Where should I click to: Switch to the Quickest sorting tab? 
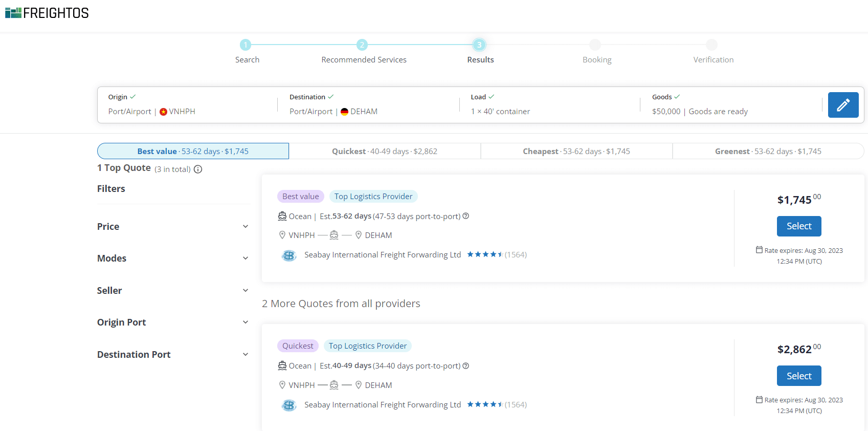coord(385,152)
